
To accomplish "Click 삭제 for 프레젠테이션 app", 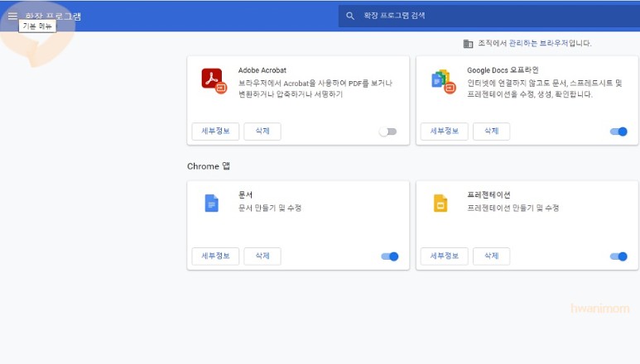I will coord(492,256).
